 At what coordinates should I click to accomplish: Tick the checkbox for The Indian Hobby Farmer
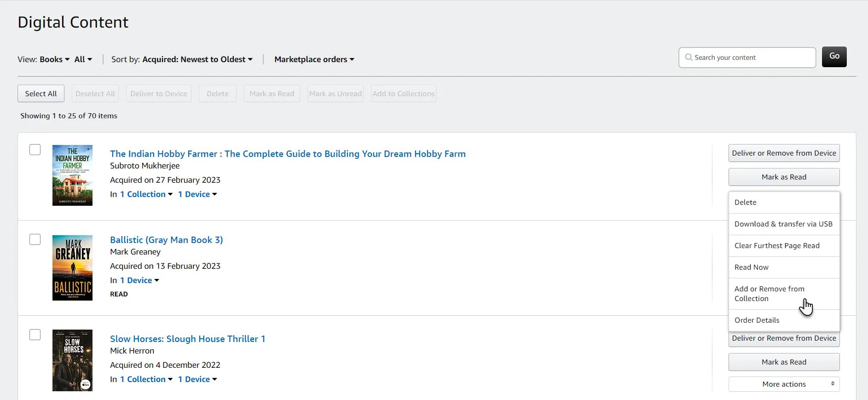coord(35,150)
